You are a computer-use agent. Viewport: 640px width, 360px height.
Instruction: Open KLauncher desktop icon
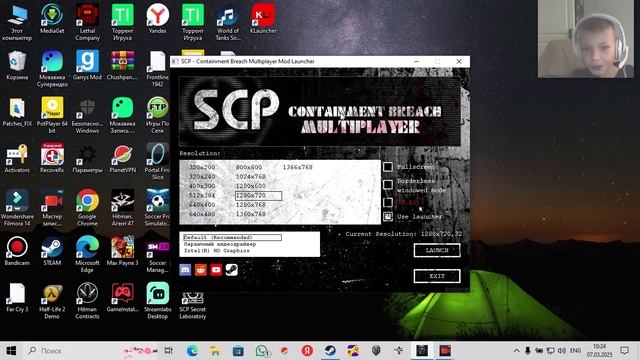coord(263,19)
